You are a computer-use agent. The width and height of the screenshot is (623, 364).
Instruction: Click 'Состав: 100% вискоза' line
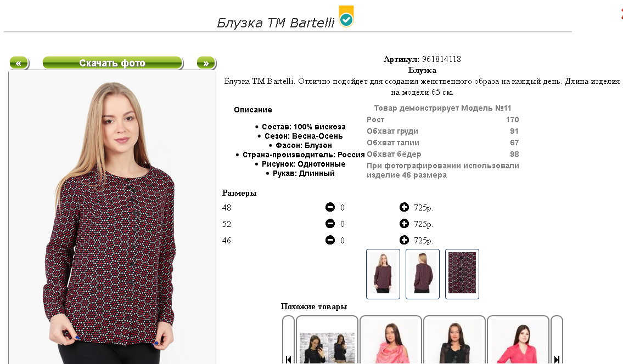(304, 127)
